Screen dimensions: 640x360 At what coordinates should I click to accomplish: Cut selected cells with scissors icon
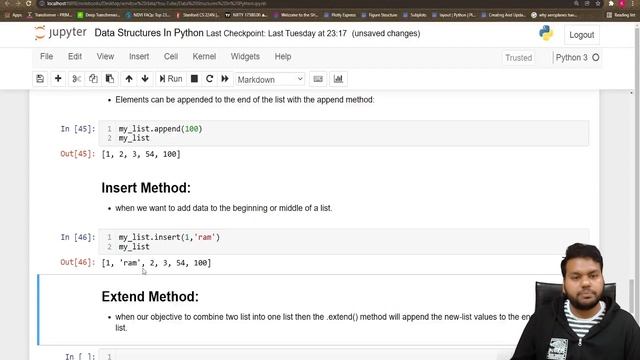coord(76,79)
